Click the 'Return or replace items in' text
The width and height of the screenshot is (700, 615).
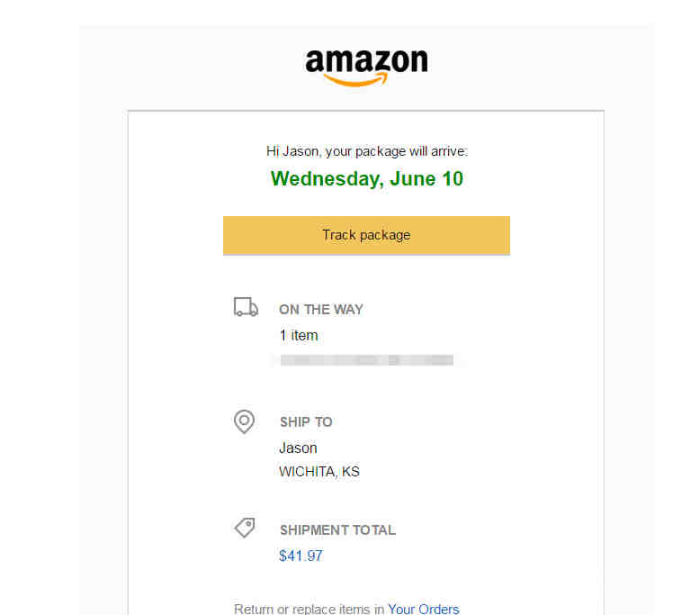[309, 610]
